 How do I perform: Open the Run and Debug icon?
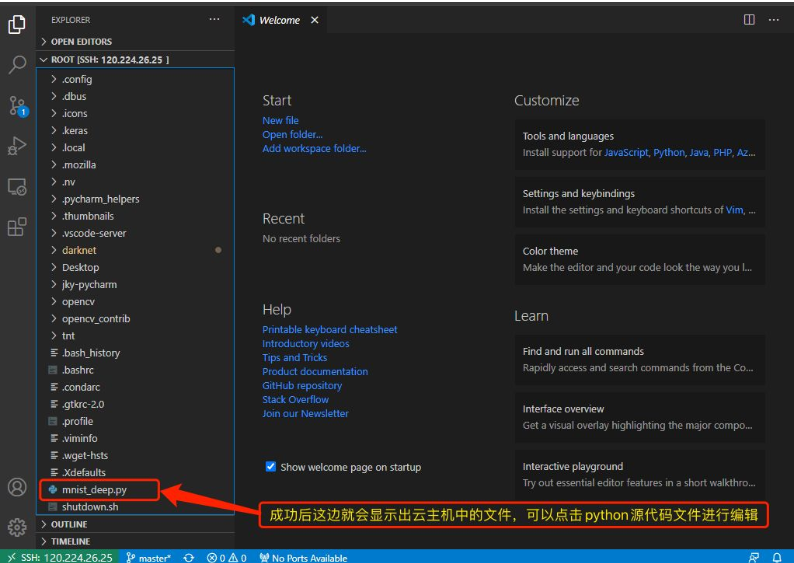(17, 146)
